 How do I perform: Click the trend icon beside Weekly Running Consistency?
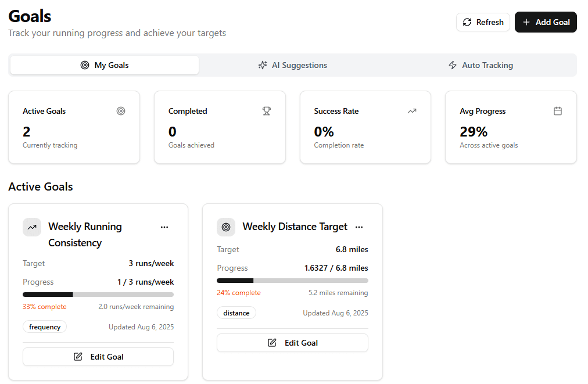[x=32, y=227]
